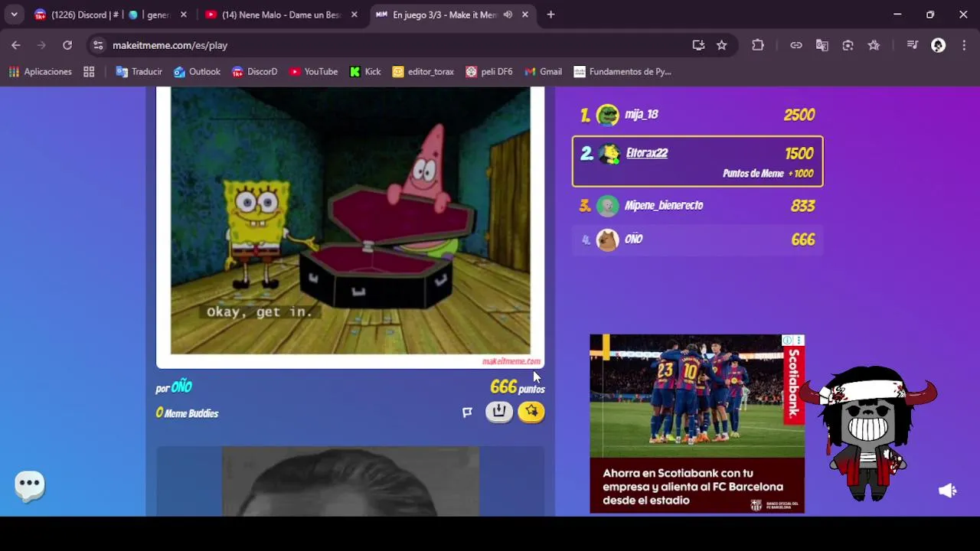The height and width of the screenshot is (551, 980).
Task: Open the Traducir bookmark
Action: 139,72
